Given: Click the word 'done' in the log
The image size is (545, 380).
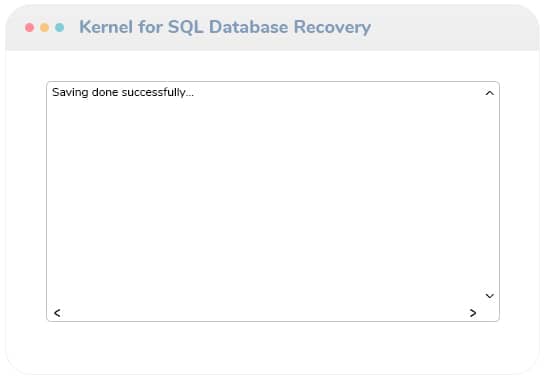Looking at the screenshot, I should [105, 92].
